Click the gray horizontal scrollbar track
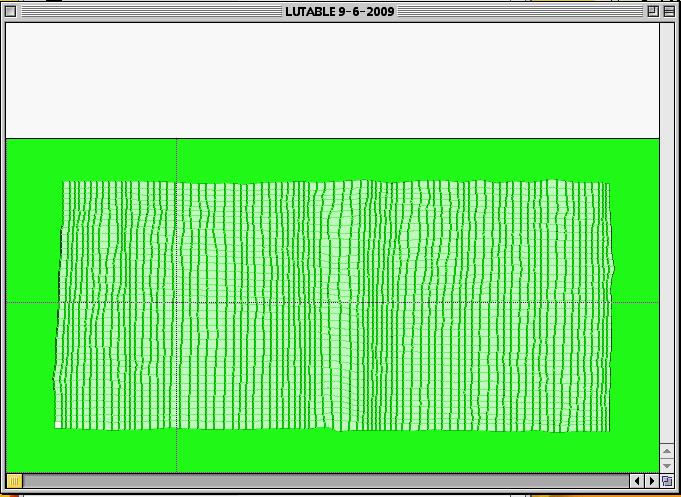 326,480
